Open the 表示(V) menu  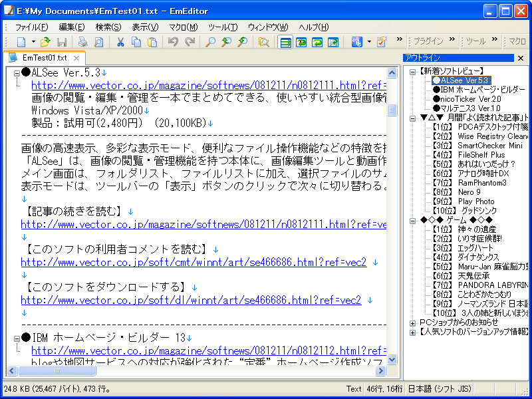tap(145, 27)
